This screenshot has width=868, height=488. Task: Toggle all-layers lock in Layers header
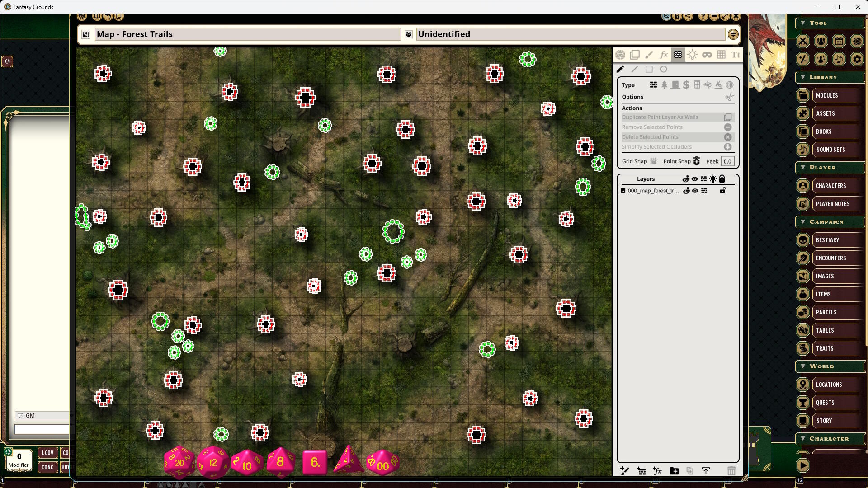click(722, 179)
